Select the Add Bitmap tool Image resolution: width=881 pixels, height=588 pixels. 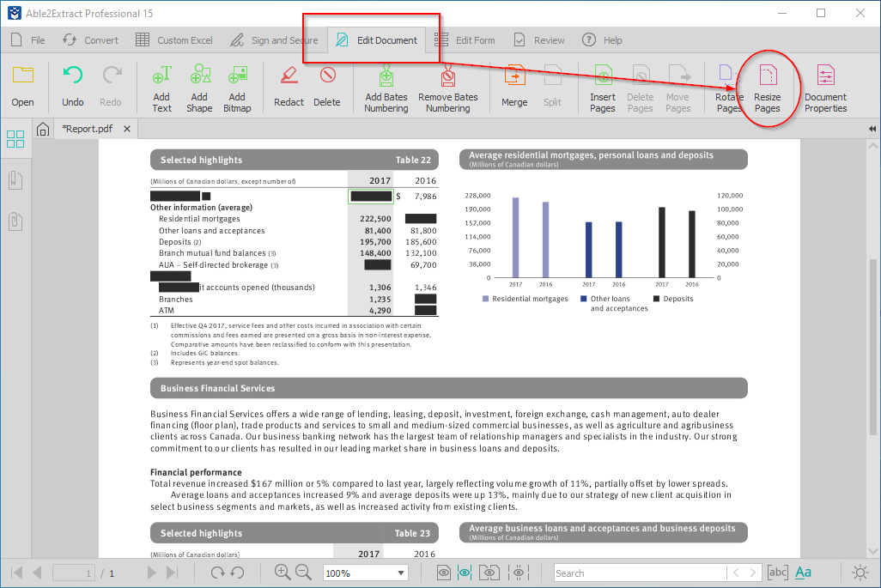(237, 88)
